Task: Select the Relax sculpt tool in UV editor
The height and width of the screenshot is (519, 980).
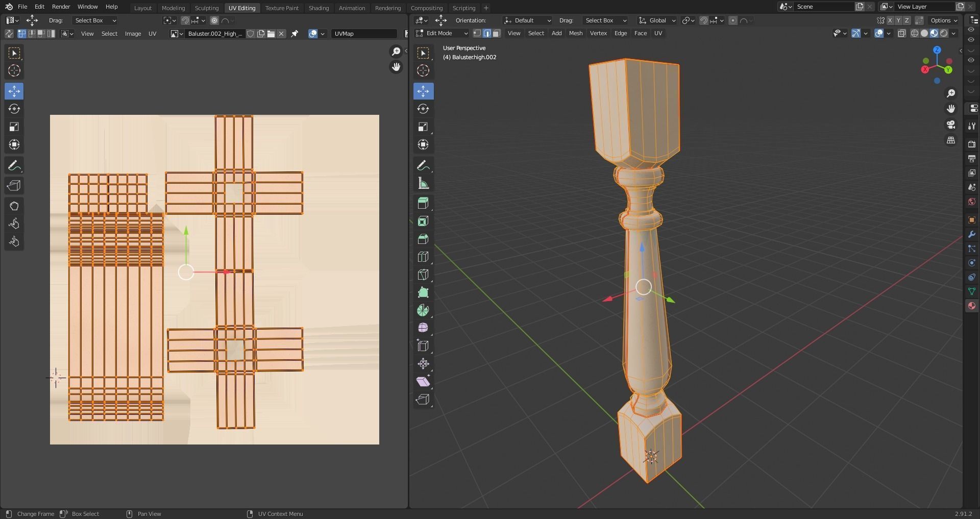Action: (x=14, y=224)
